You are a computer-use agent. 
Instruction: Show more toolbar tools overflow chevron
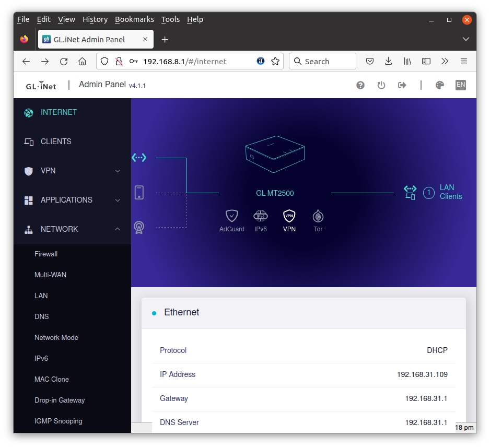(x=445, y=61)
